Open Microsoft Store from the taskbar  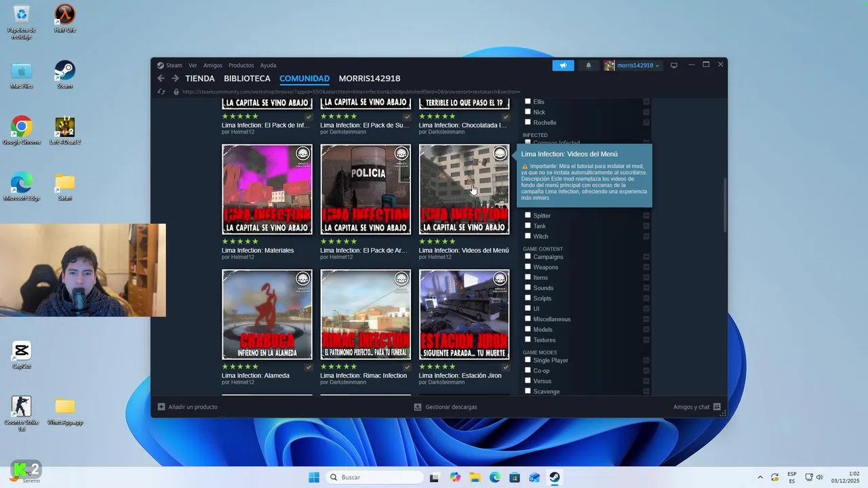515,477
